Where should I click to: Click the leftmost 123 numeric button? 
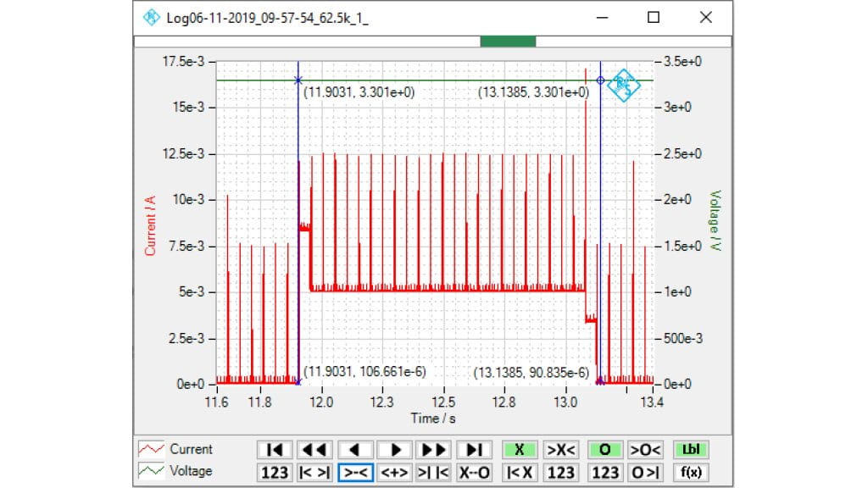[x=274, y=472]
